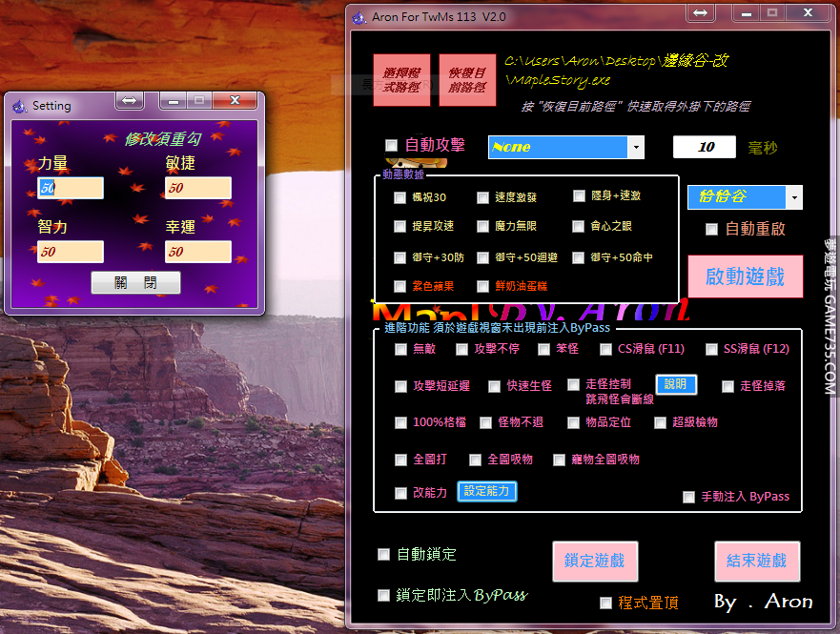Screen dimensions: 840x634
Task: Click the 幸運 value field in Setting
Action: (x=198, y=252)
